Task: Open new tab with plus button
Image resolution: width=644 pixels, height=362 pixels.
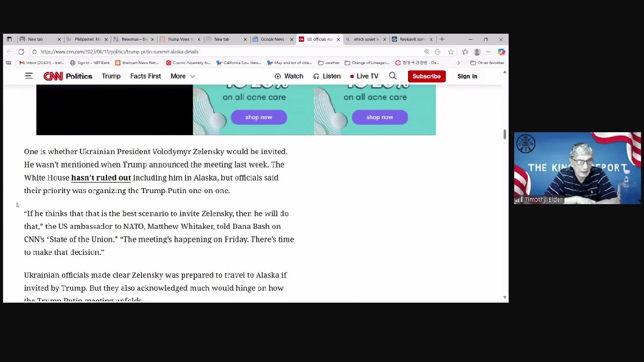Action: click(442, 39)
